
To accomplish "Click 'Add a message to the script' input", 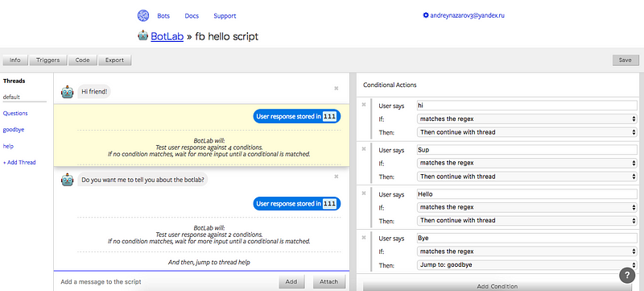I will click(167, 282).
